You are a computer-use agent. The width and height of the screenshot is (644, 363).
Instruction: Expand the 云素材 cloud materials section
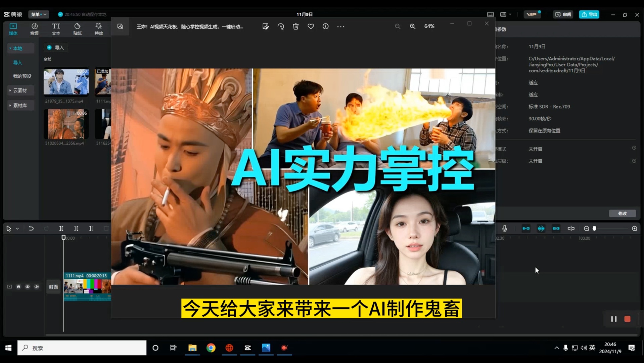coord(20,90)
